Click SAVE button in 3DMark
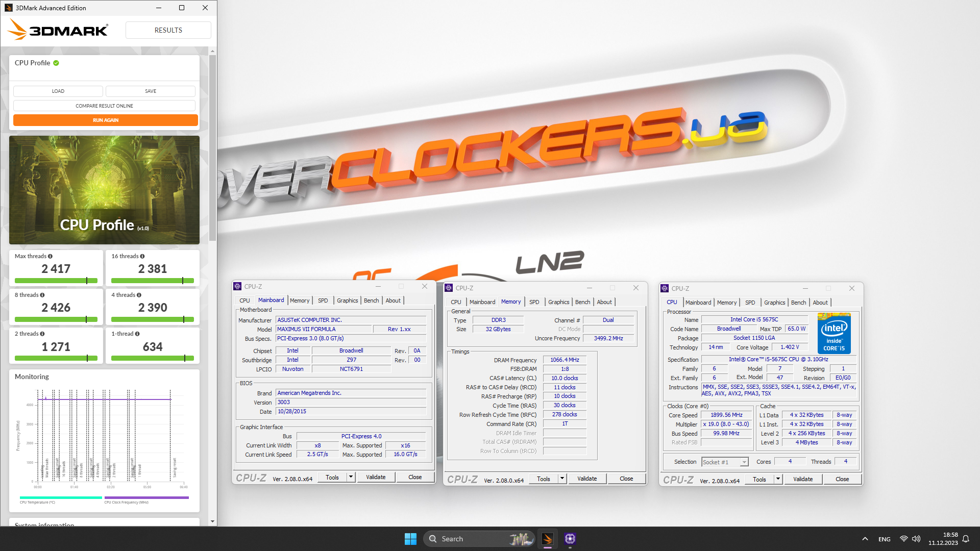 pos(151,91)
